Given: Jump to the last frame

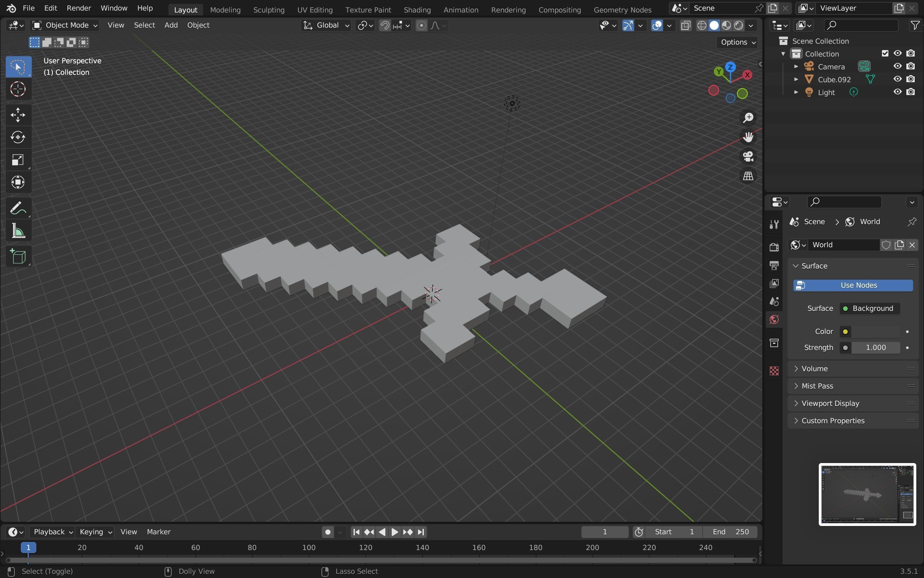Looking at the screenshot, I should click(421, 532).
